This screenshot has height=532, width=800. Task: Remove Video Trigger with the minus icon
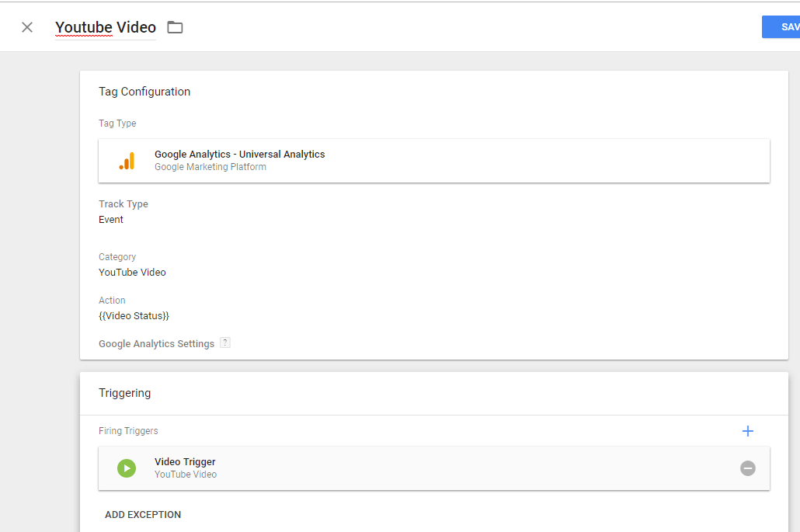[748, 468]
